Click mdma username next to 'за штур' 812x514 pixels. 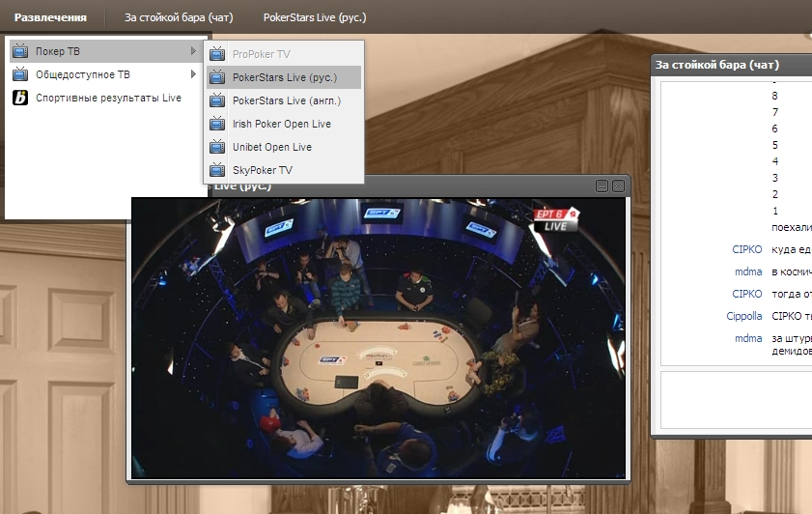748,338
